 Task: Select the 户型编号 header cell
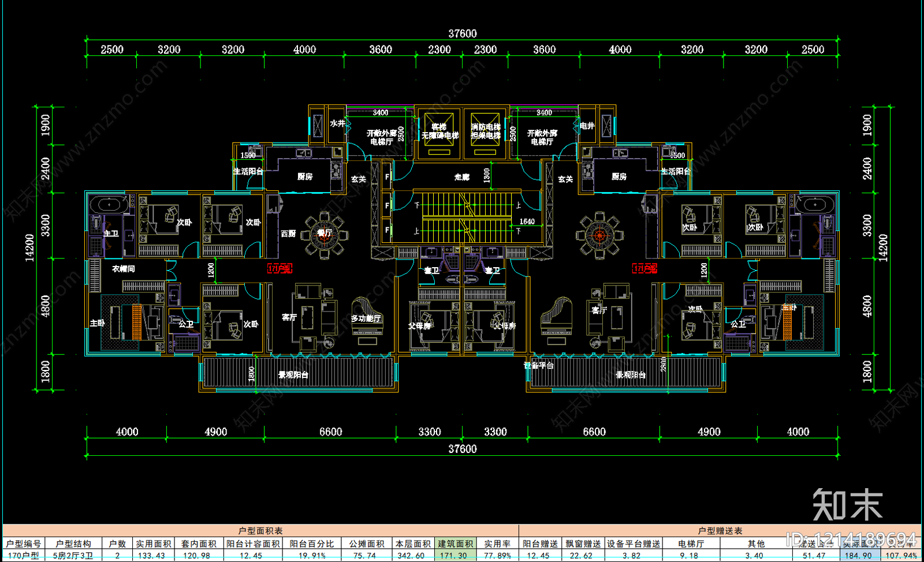tap(24, 544)
